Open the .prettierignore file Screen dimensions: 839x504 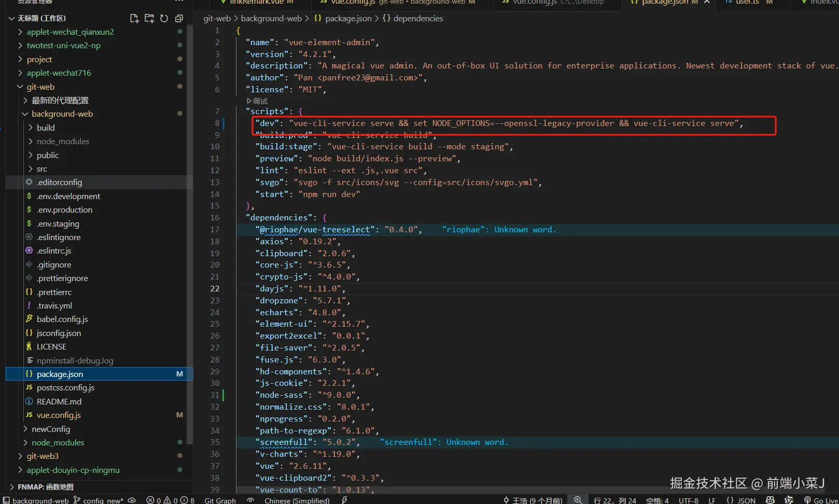[x=62, y=278]
